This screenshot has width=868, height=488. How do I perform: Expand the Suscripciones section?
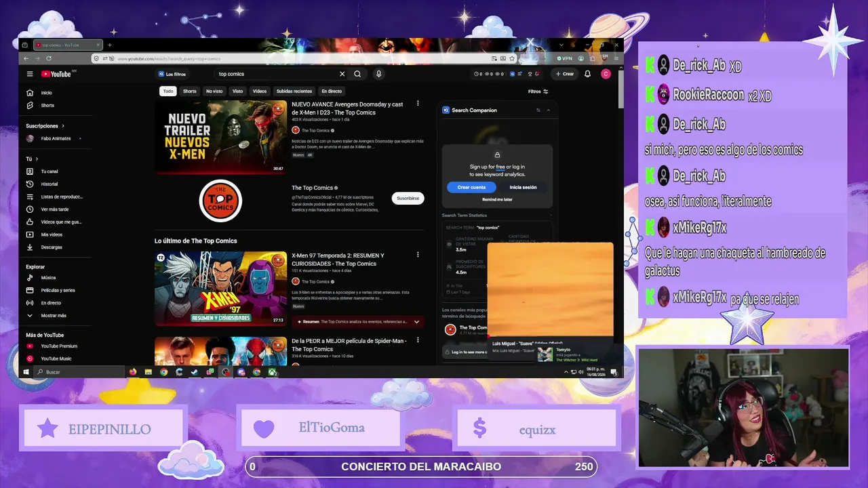[x=45, y=125]
